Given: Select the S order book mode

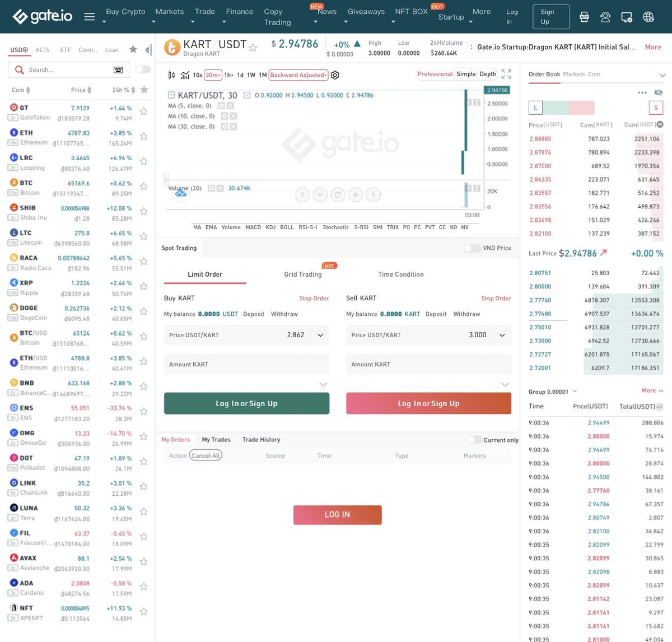Looking at the screenshot, I should pos(656,108).
